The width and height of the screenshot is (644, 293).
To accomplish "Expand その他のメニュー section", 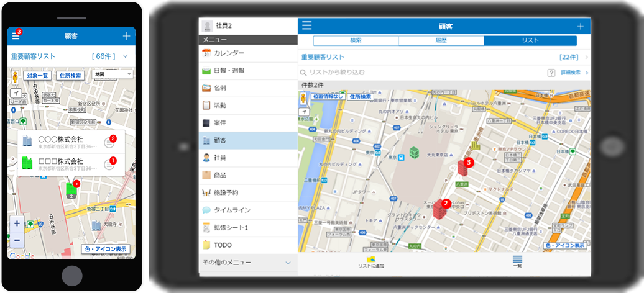I will (x=249, y=263).
